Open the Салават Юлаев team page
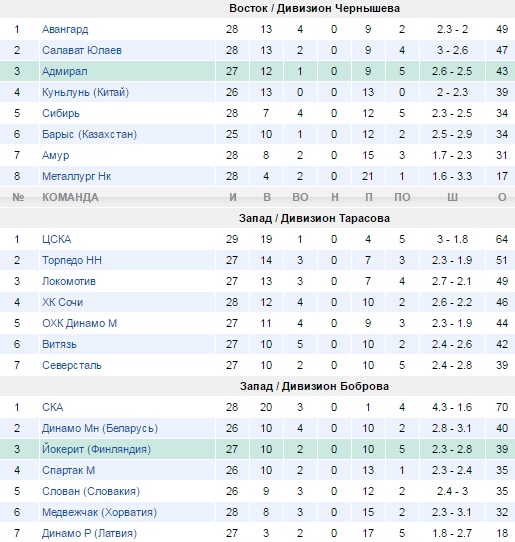Screen dimensions: 515x542 pyautogui.click(x=82, y=50)
